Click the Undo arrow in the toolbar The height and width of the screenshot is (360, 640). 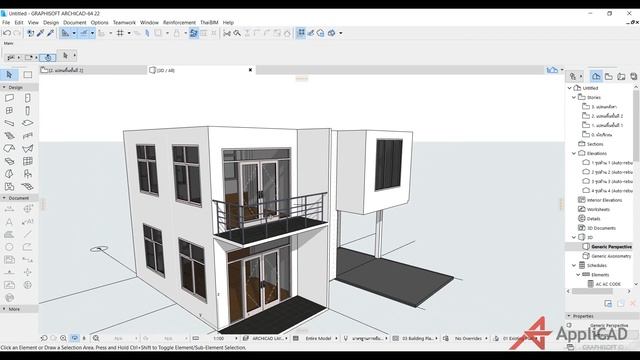coord(7,33)
